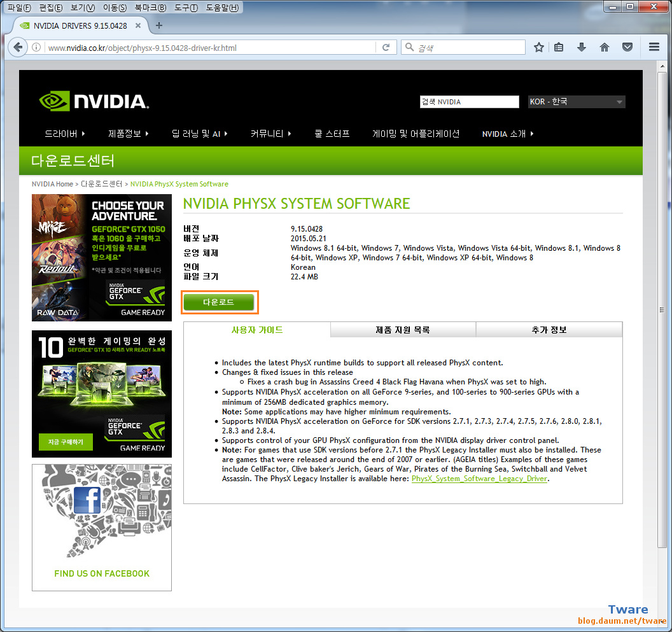Open the hamburger menu icon

(x=654, y=47)
